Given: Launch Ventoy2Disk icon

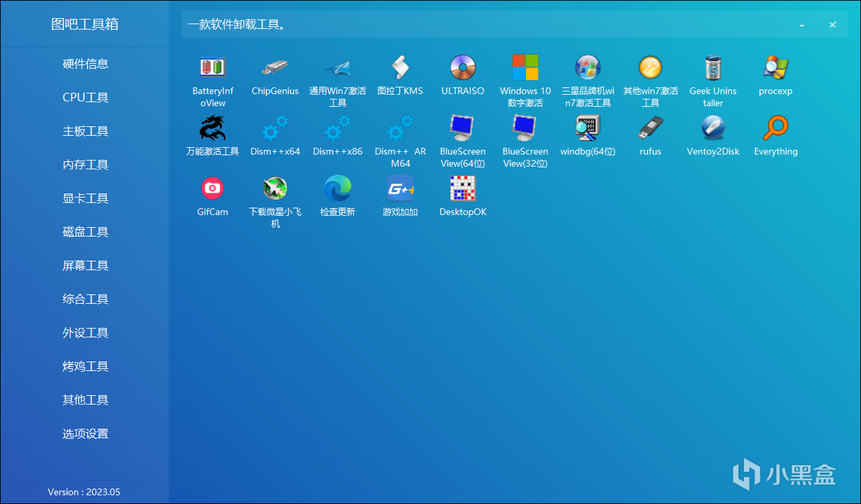Looking at the screenshot, I should pos(713,128).
